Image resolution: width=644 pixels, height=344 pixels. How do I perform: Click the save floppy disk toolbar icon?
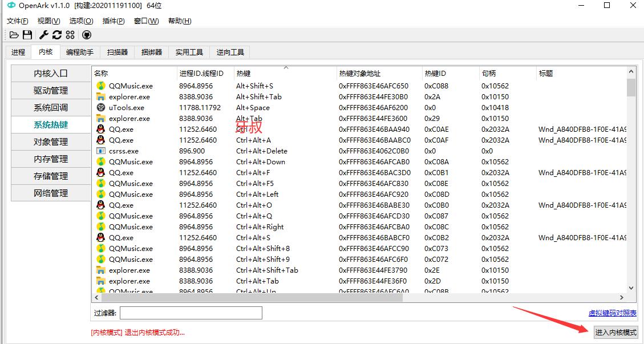click(x=27, y=35)
